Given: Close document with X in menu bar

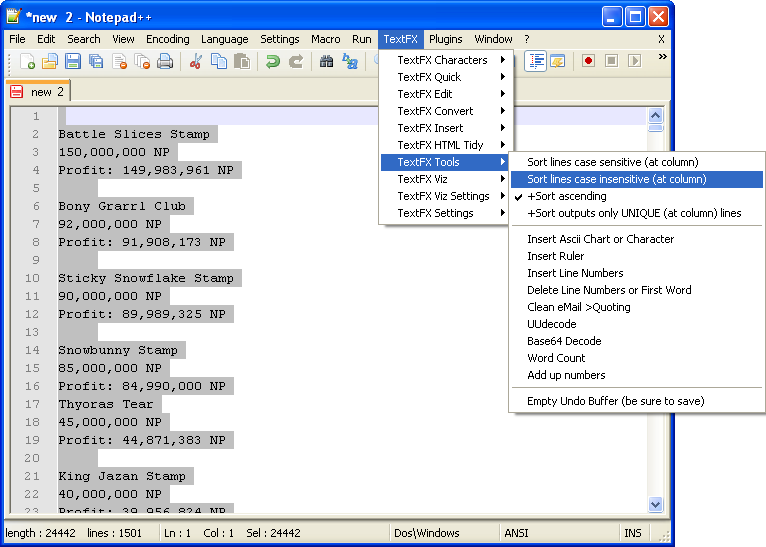Looking at the screenshot, I should pos(661,39).
